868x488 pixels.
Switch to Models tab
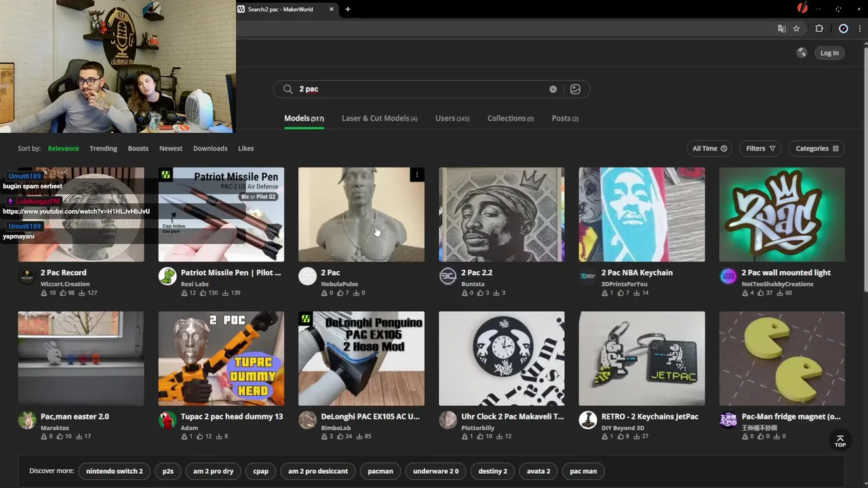[304, 119]
